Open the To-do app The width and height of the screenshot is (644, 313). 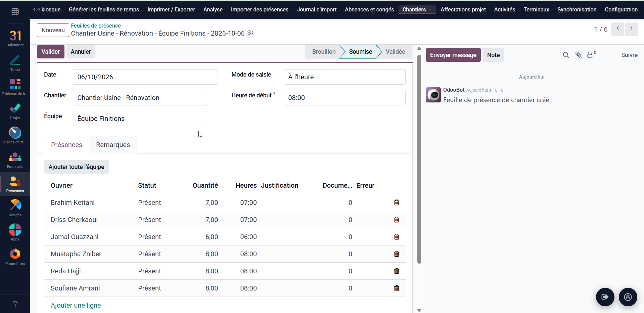point(15,63)
